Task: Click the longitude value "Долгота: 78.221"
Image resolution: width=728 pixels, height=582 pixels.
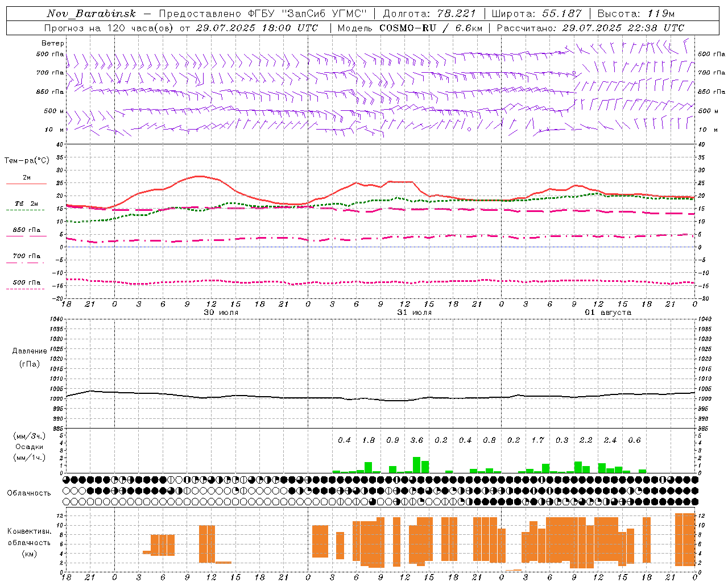Action: click(x=429, y=14)
